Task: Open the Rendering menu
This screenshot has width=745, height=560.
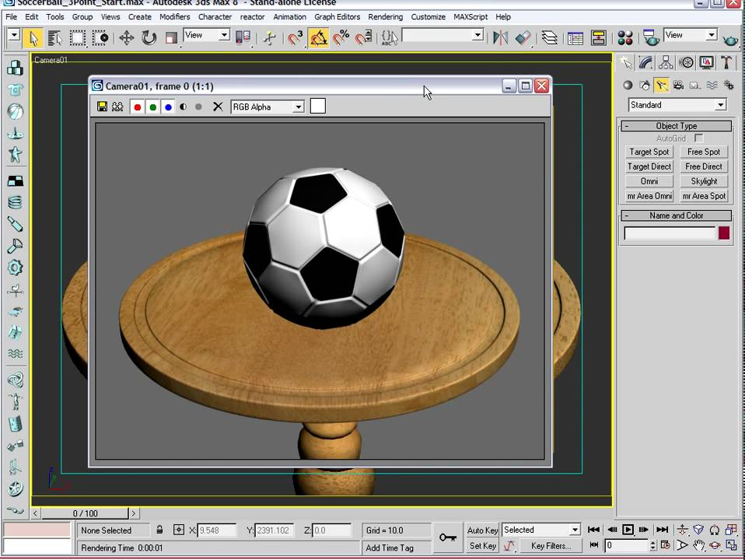Action: click(385, 16)
